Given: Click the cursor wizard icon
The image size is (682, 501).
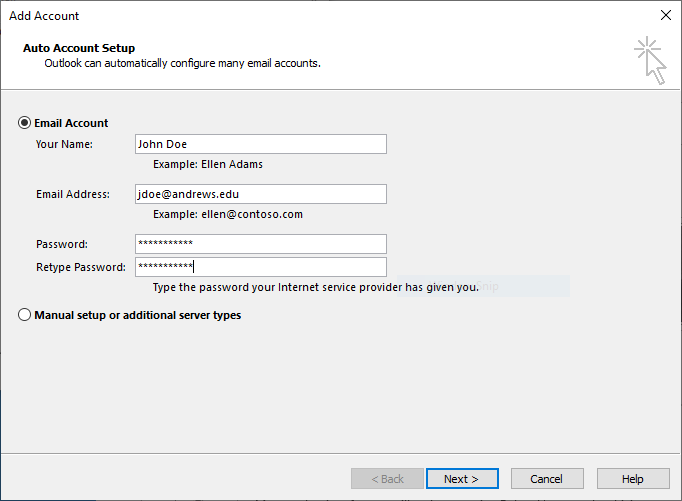Looking at the screenshot, I should pos(650,60).
